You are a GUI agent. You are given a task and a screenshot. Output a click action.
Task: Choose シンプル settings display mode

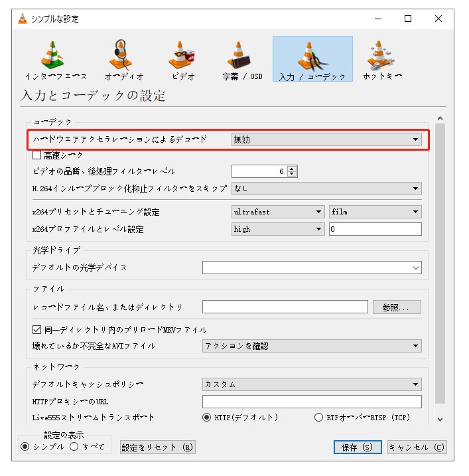(25, 447)
